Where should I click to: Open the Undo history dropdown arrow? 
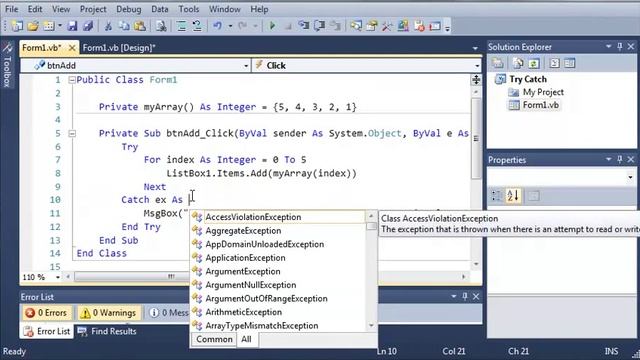click(230, 26)
